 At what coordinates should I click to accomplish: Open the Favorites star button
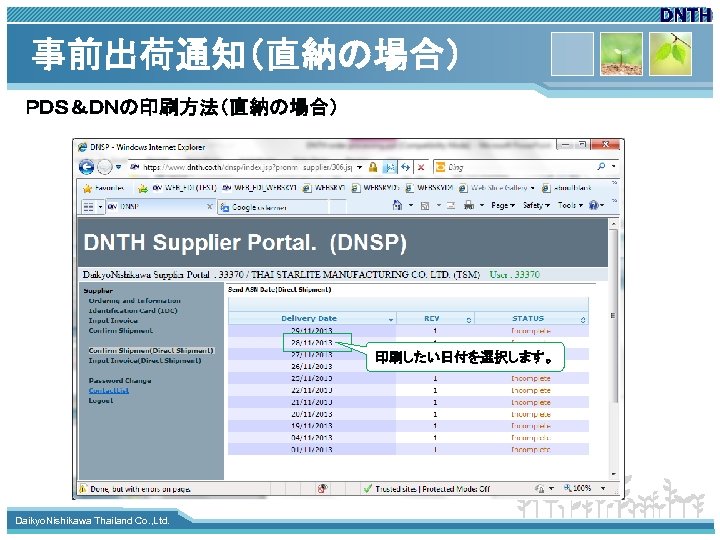(104, 188)
